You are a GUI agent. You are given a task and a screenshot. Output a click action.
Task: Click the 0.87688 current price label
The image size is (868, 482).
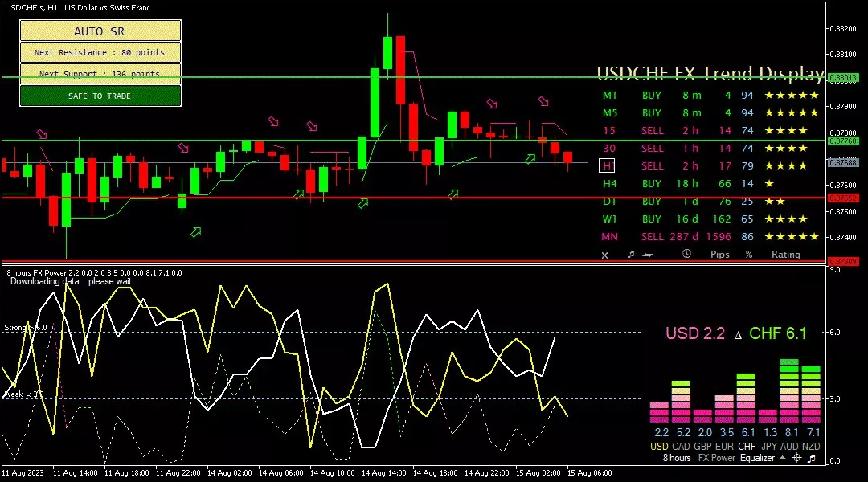point(843,162)
